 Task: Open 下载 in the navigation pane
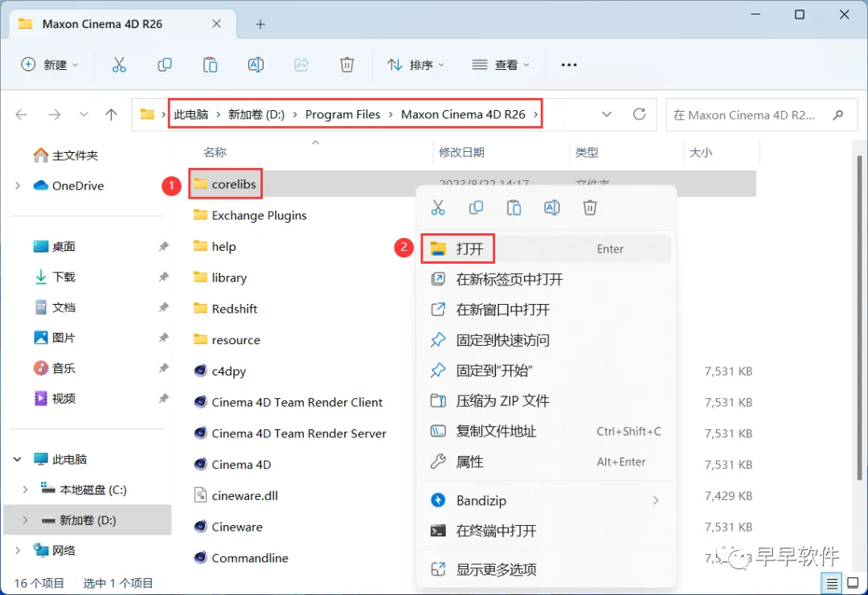(x=55, y=277)
